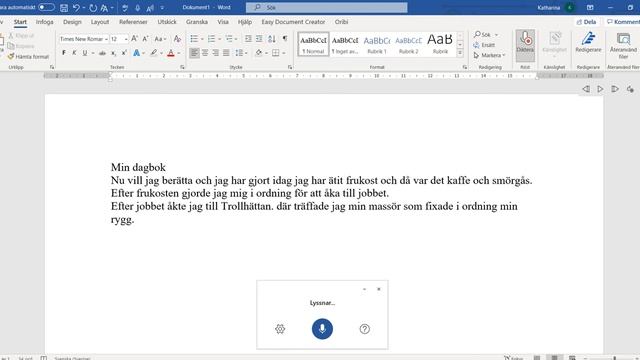Insert a bulleted list
This screenshot has height=360, width=640.
point(194,39)
